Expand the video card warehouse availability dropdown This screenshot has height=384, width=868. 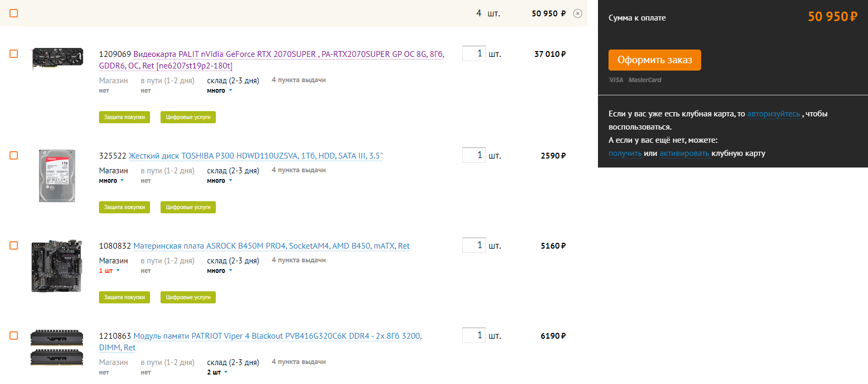220,91
